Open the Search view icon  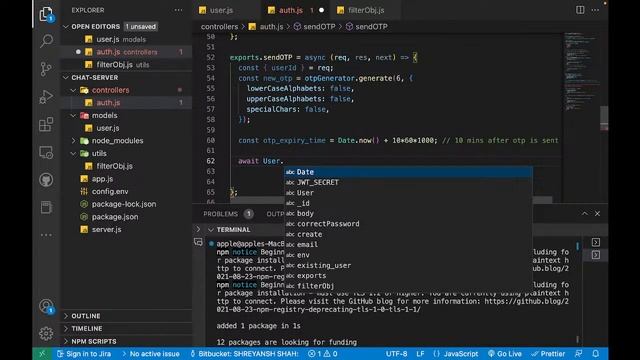(x=46, y=41)
